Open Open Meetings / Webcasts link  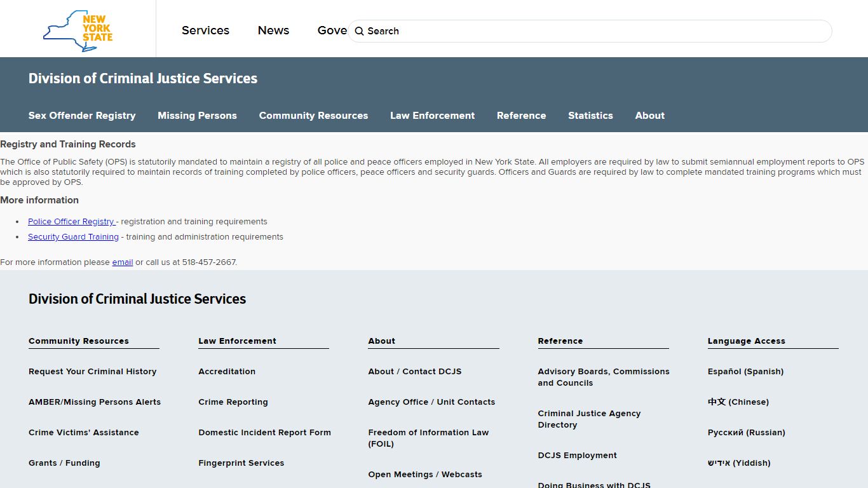click(425, 475)
